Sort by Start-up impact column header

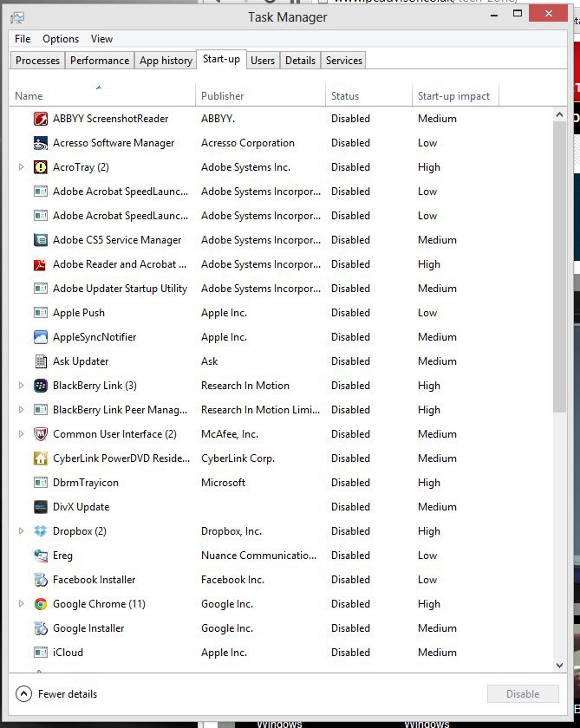click(x=455, y=95)
